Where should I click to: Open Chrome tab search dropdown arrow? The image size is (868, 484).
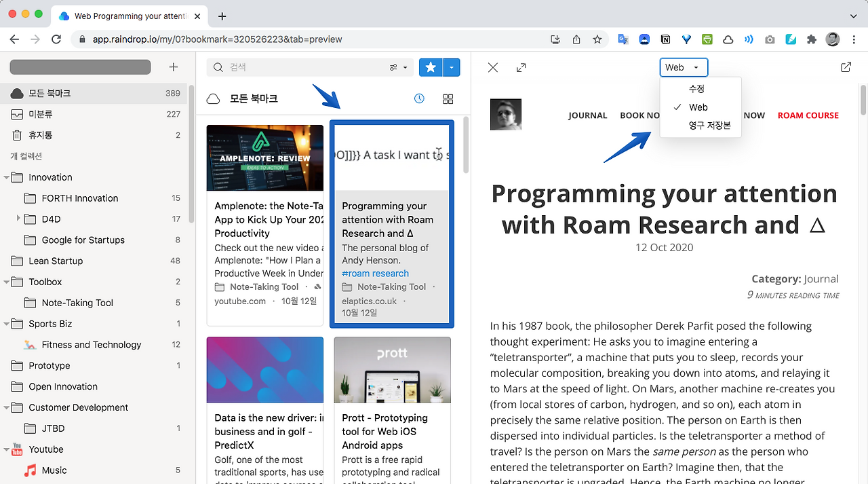point(853,16)
